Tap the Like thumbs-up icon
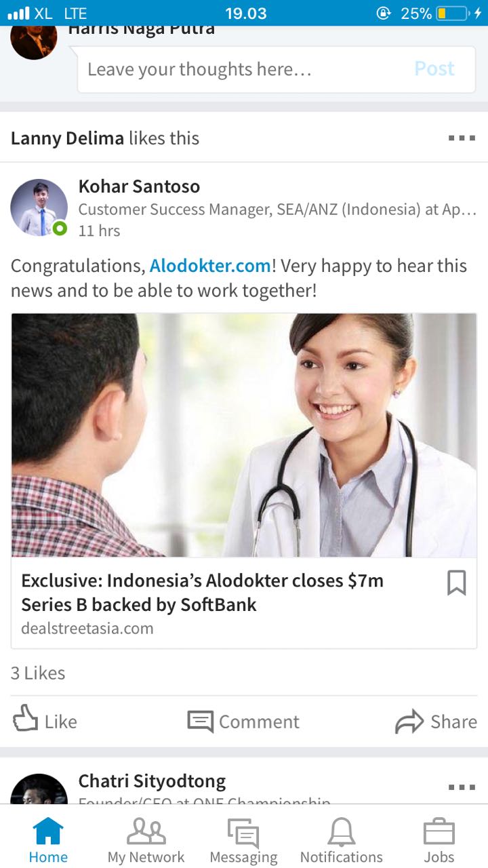The image size is (488, 868). coord(26,718)
